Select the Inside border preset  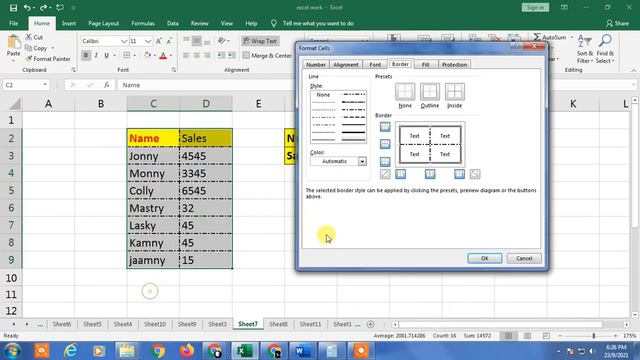tap(455, 92)
